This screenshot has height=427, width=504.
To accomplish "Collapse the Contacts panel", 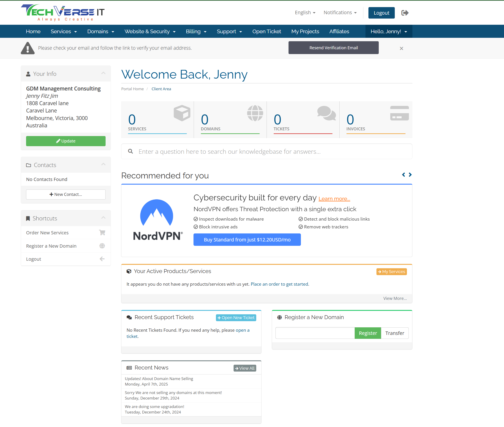I will [103, 165].
